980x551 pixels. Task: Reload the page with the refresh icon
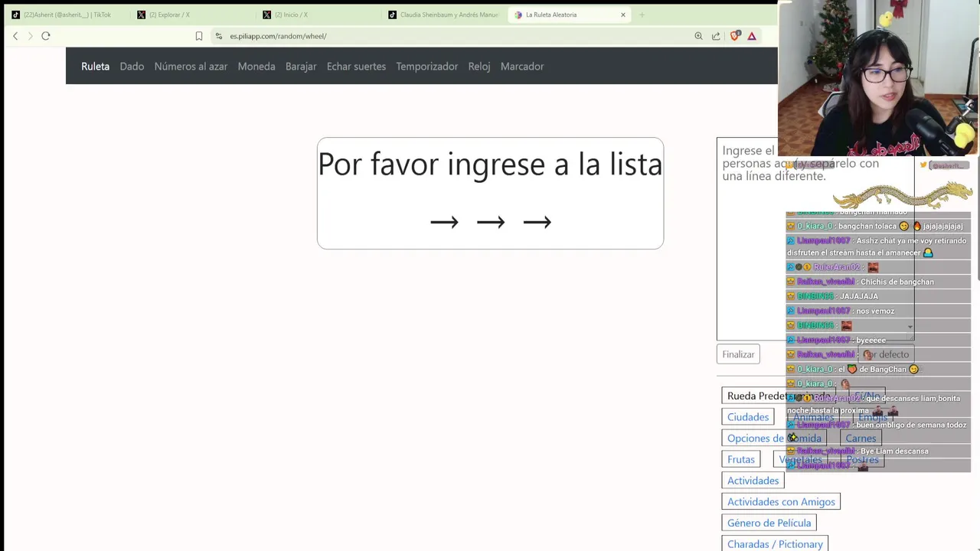coord(46,36)
